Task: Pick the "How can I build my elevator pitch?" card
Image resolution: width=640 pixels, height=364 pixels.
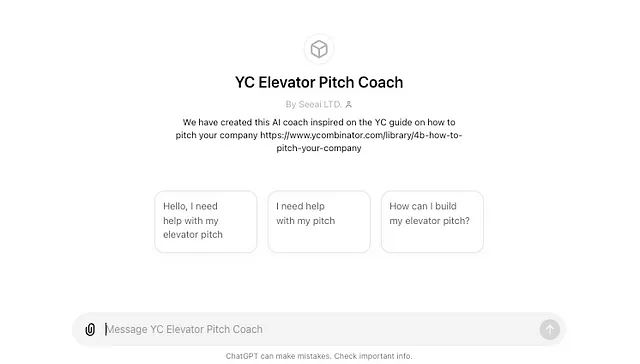Action: coord(432,222)
